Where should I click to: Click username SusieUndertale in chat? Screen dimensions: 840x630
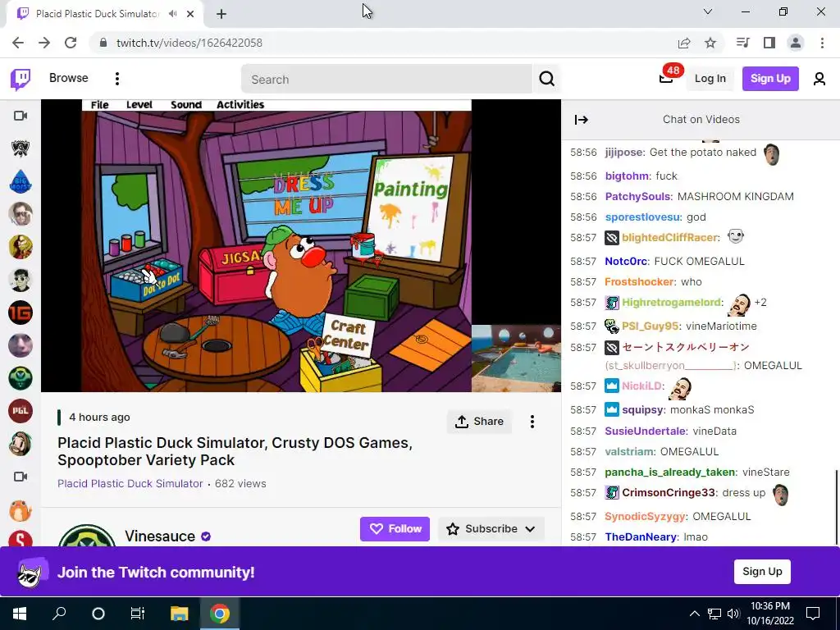click(645, 431)
